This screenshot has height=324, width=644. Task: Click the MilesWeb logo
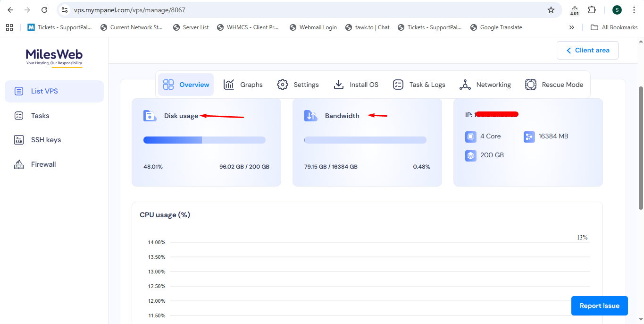pyautogui.click(x=54, y=57)
